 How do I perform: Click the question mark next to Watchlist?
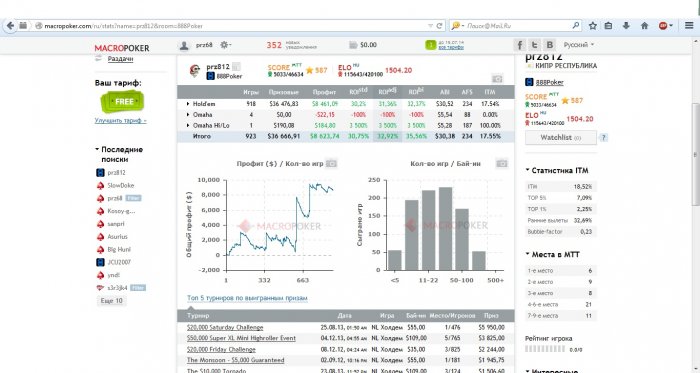[x=603, y=137]
